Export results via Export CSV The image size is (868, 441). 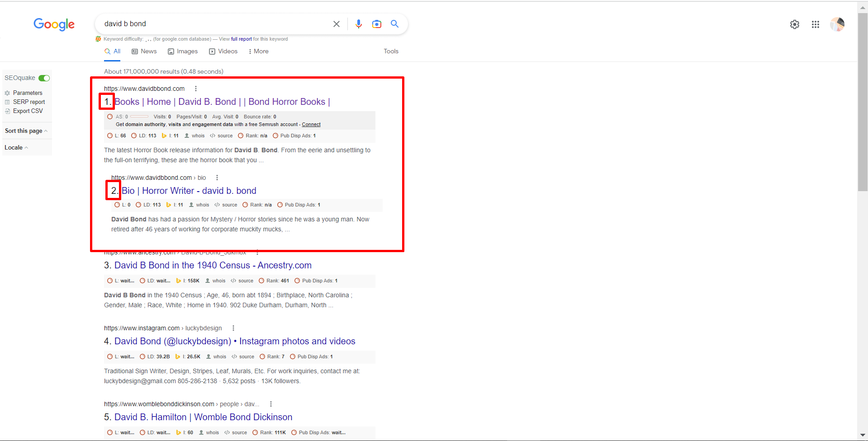coord(24,111)
